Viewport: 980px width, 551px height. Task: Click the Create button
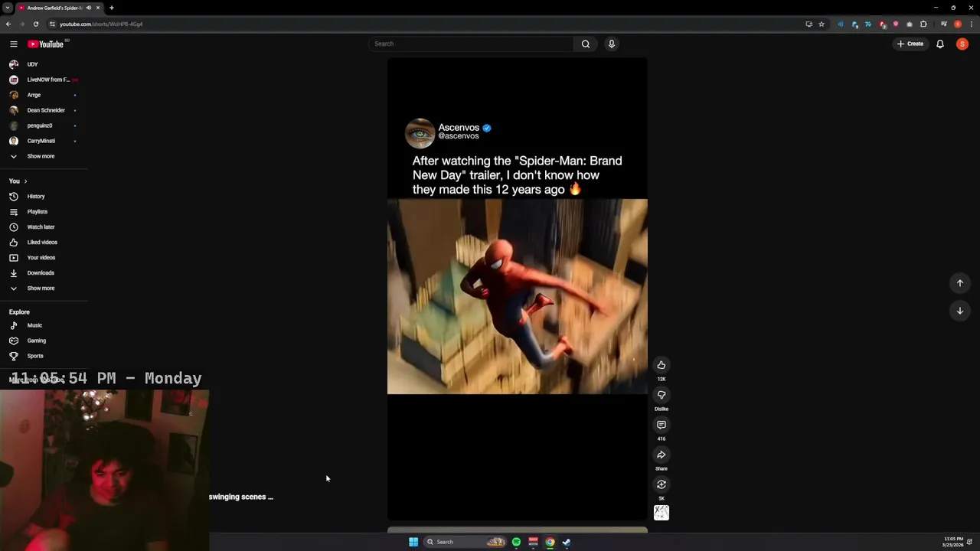[910, 44]
